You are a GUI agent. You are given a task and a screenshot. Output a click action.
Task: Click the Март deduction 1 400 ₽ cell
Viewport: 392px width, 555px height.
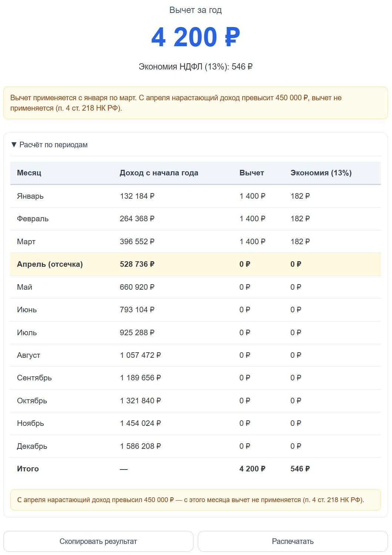[253, 242]
